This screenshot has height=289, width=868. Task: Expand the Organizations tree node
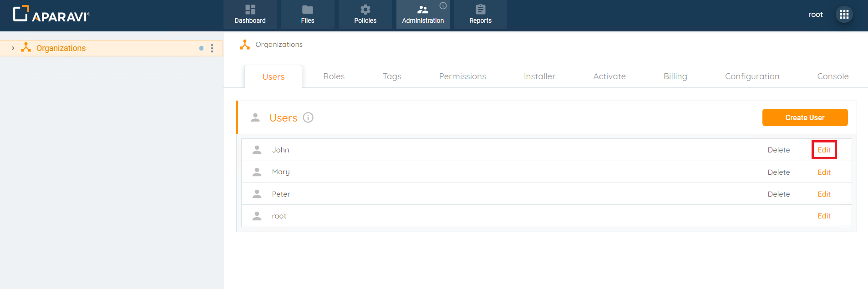tap(13, 48)
